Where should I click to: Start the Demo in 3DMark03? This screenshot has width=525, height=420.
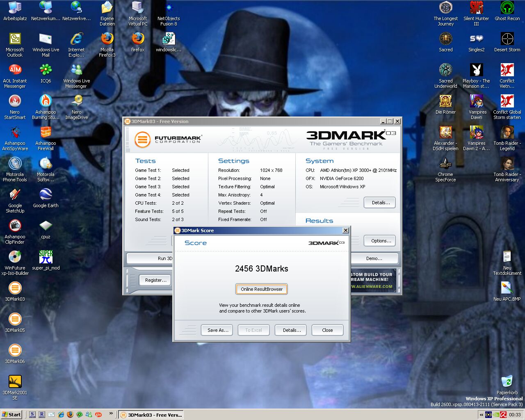coord(374,258)
